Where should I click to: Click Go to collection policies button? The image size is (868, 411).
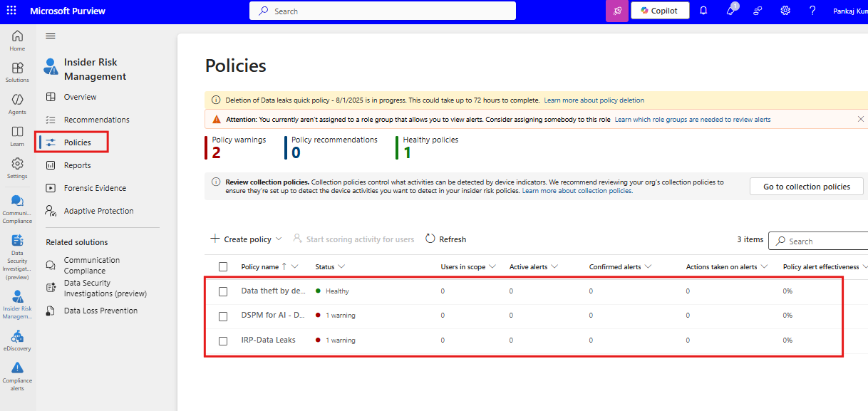click(806, 187)
